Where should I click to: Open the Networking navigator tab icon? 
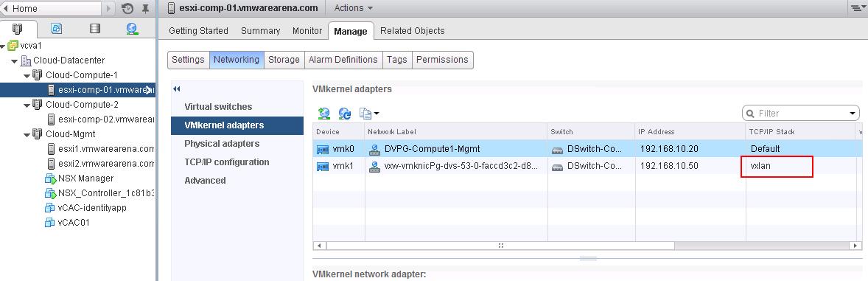(132, 28)
